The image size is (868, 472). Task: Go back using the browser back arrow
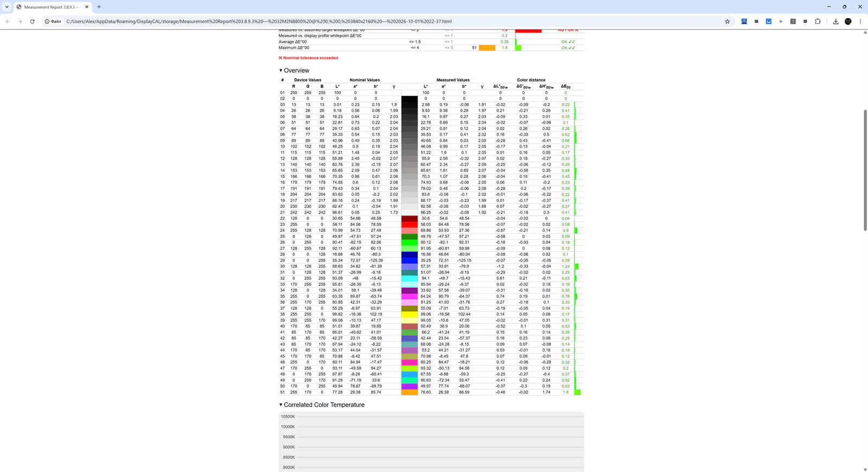[8, 21]
